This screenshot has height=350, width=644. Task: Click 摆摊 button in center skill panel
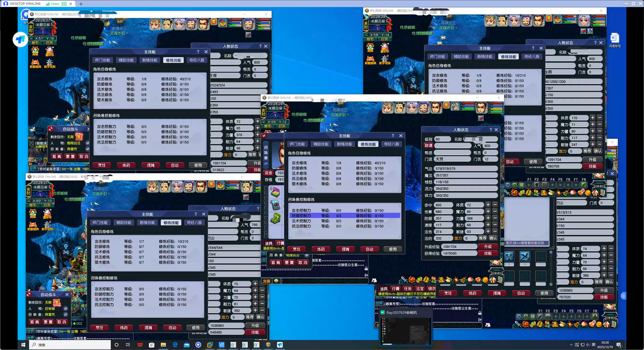345,249
